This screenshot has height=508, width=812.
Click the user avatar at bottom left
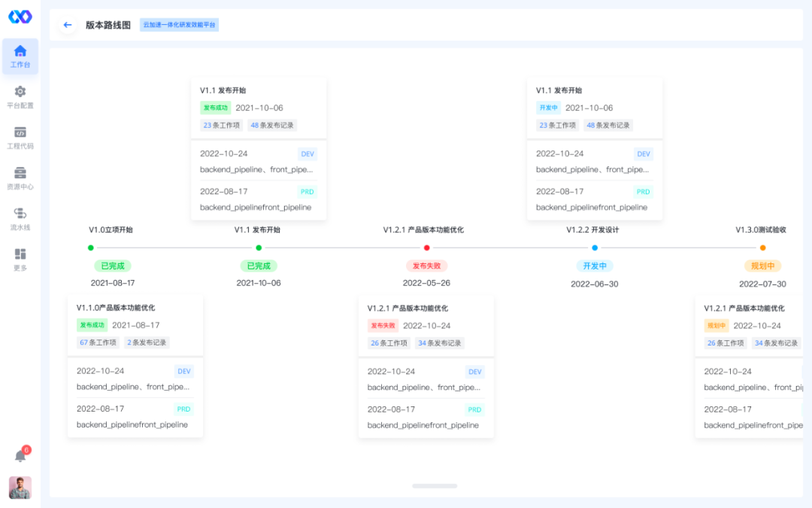[20, 488]
